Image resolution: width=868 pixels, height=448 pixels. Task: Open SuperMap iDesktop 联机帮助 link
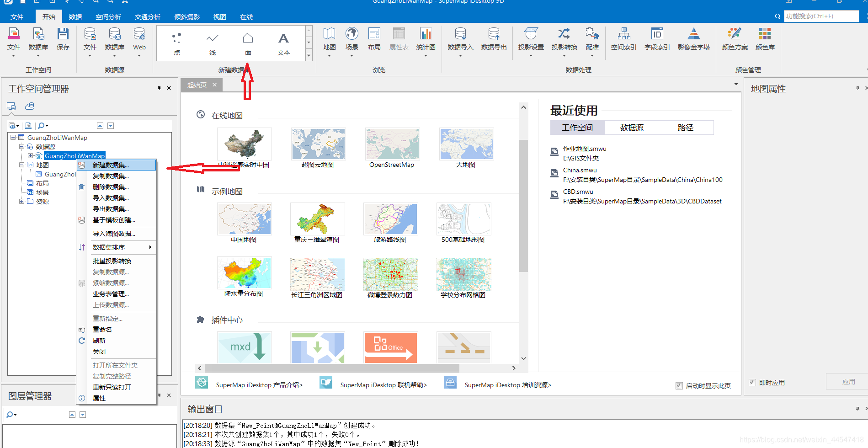[383, 385]
